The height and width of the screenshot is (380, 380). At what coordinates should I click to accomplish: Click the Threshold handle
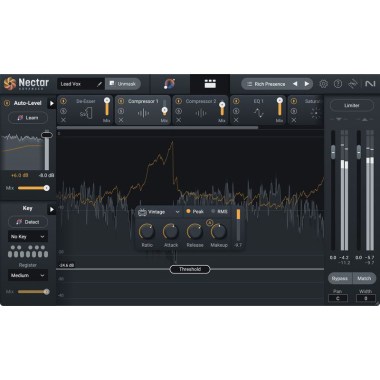click(190, 269)
